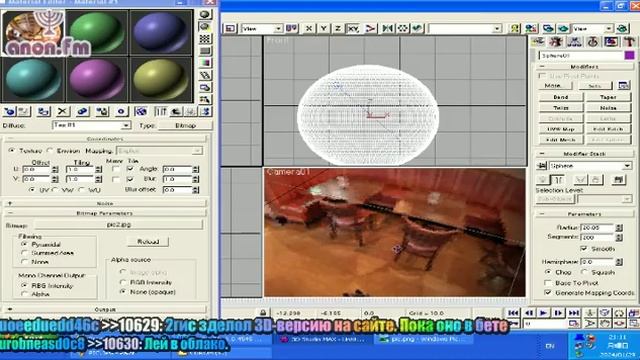Click Go to Parent icon

point(176,111)
